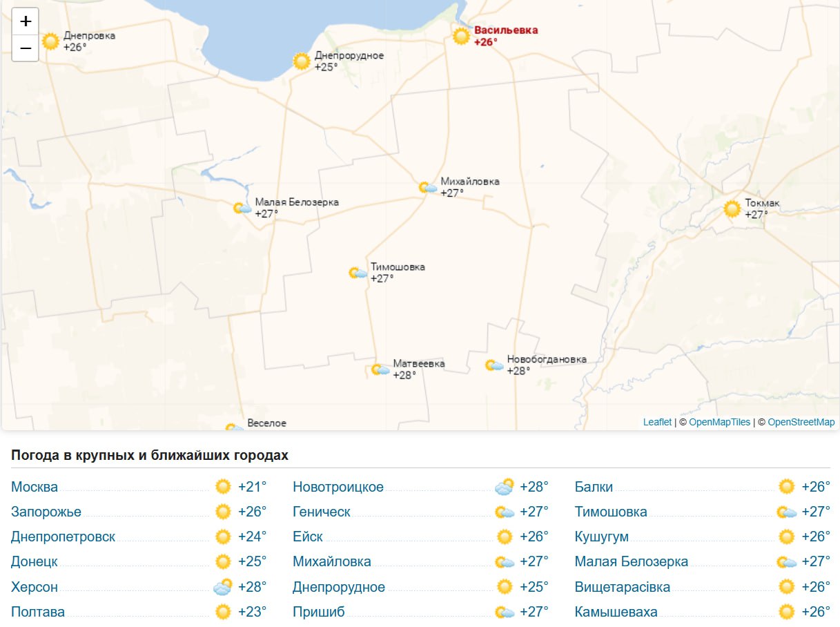Click the weather icon at Веселое
840x627 pixels.
point(235,427)
